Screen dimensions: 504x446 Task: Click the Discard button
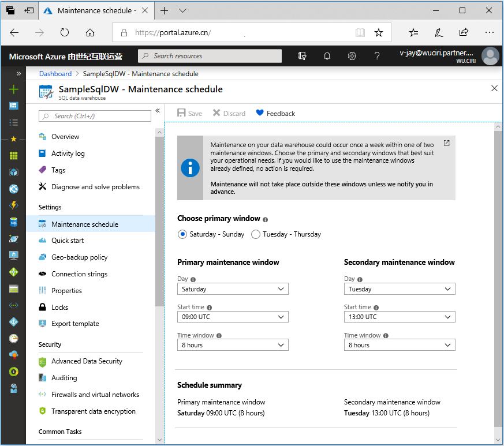(229, 113)
